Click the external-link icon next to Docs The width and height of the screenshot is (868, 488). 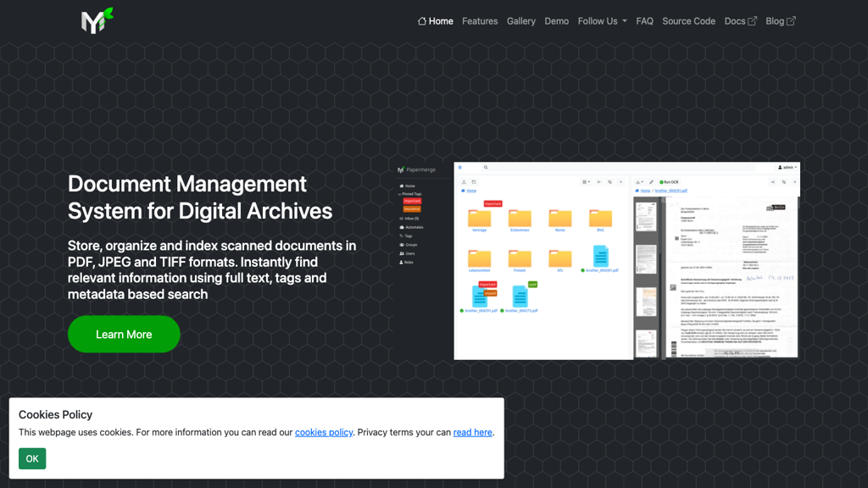pos(753,21)
